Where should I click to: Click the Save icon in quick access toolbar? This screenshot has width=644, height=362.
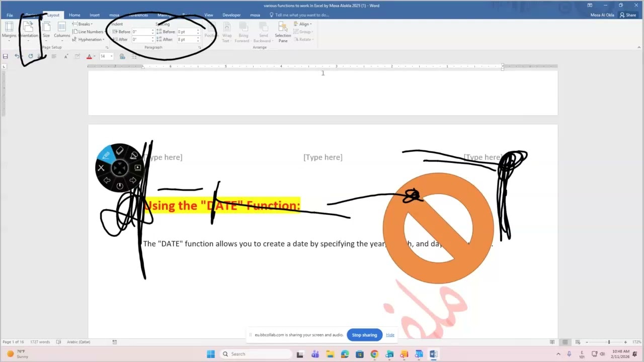pyautogui.click(x=6, y=56)
